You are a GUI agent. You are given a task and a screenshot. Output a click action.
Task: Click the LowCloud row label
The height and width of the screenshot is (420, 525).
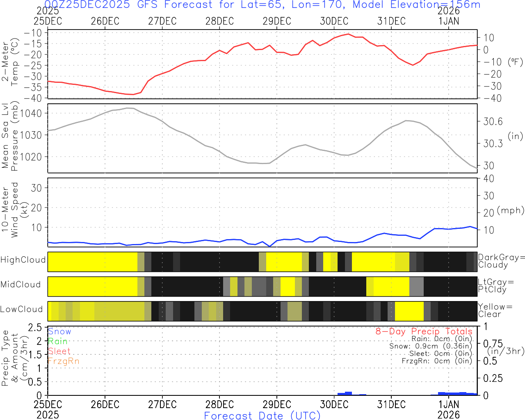click(x=21, y=309)
